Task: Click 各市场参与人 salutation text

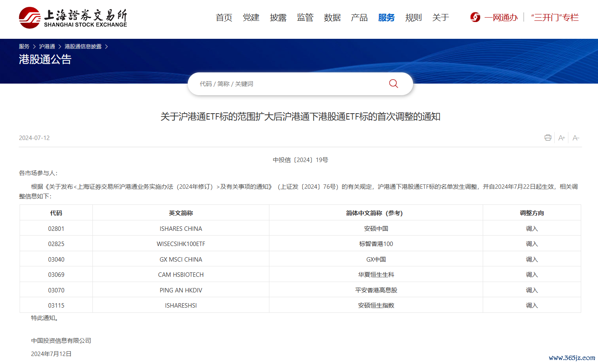Action: (x=38, y=173)
